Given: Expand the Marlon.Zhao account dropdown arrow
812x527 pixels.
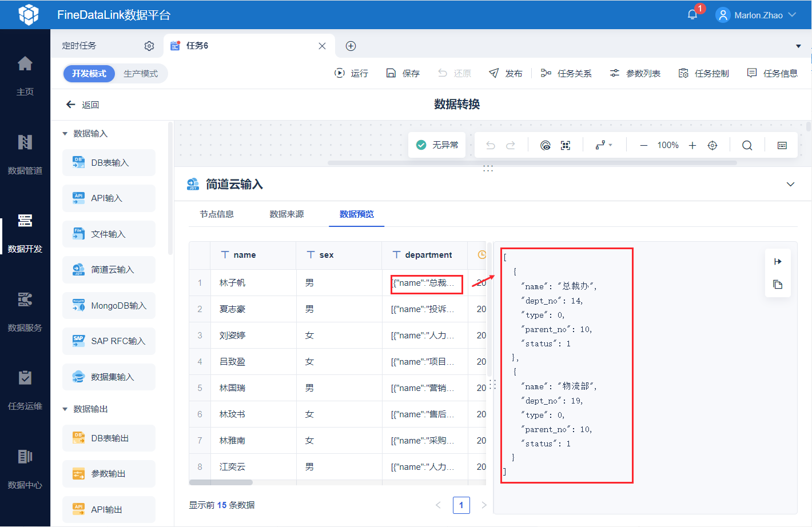Looking at the screenshot, I should [x=792, y=15].
